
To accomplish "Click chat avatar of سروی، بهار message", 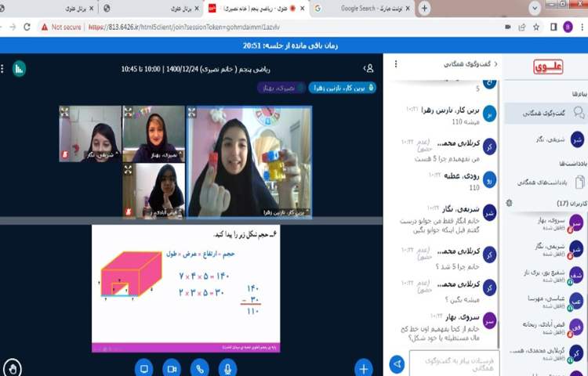I will [489, 321].
